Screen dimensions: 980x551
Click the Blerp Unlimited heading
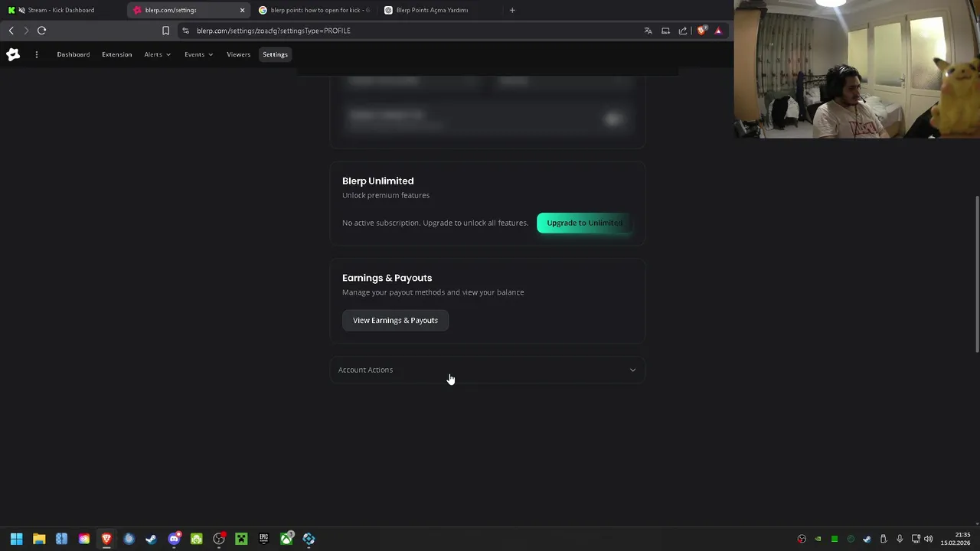tap(377, 181)
